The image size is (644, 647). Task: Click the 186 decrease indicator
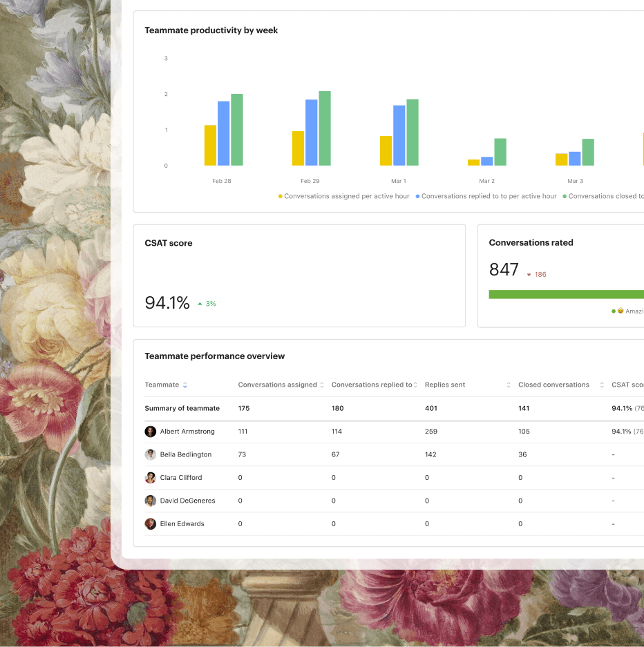pyautogui.click(x=537, y=275)
